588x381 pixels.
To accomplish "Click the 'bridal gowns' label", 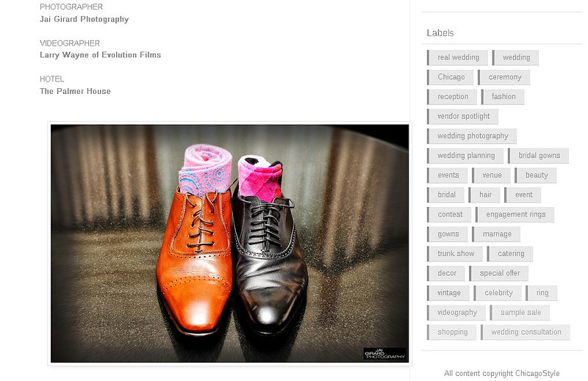I will [x=539, y=156].
